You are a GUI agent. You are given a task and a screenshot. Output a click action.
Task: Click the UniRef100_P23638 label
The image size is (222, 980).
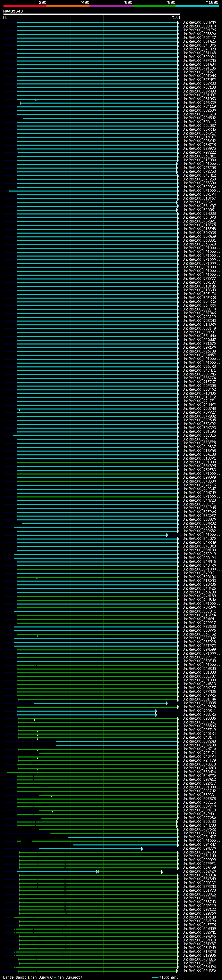199,626
